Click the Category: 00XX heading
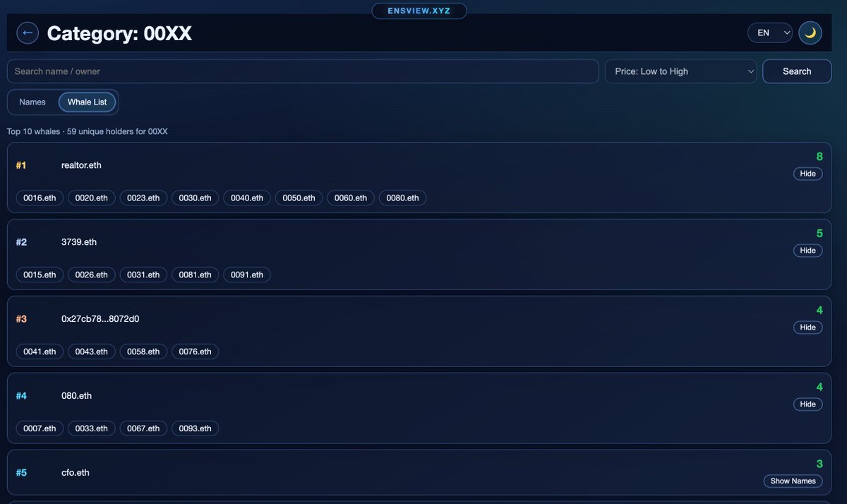 [119, 33]
